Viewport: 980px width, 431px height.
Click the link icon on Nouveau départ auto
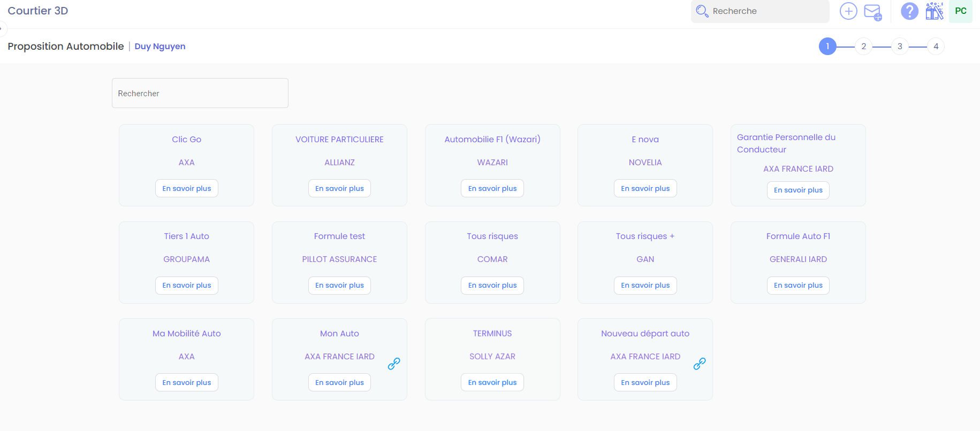coord(700,364)
